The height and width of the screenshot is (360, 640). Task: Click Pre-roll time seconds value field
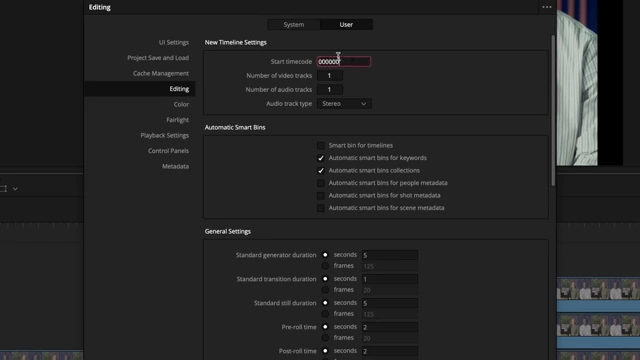click(390, 327)
